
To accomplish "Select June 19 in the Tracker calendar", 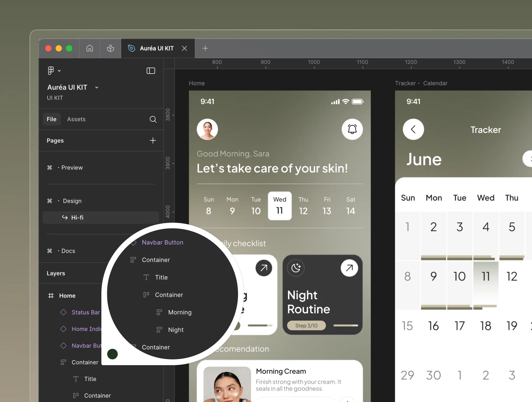I will pos(512,326).
